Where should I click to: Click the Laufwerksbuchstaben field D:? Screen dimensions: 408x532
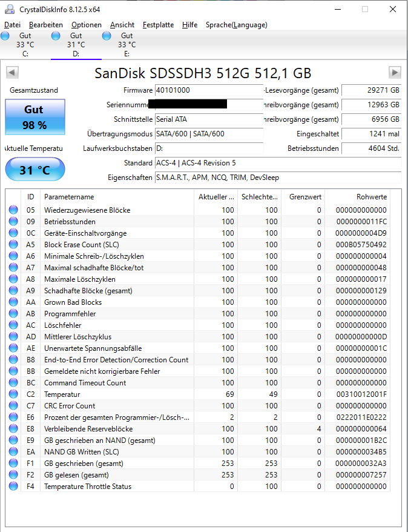click(209, 148)
